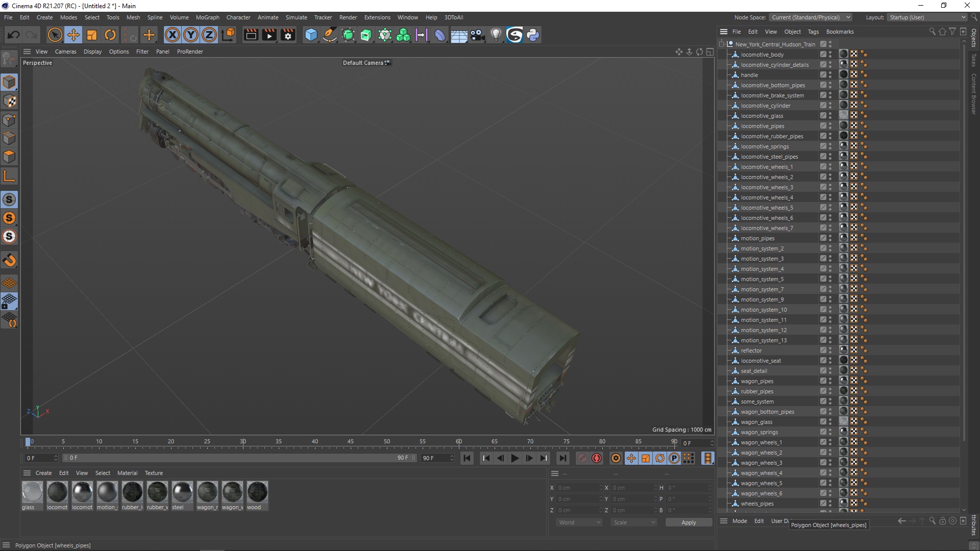Toggle the Y axis lock
The image size is (980, 551).
click(191, 35)
